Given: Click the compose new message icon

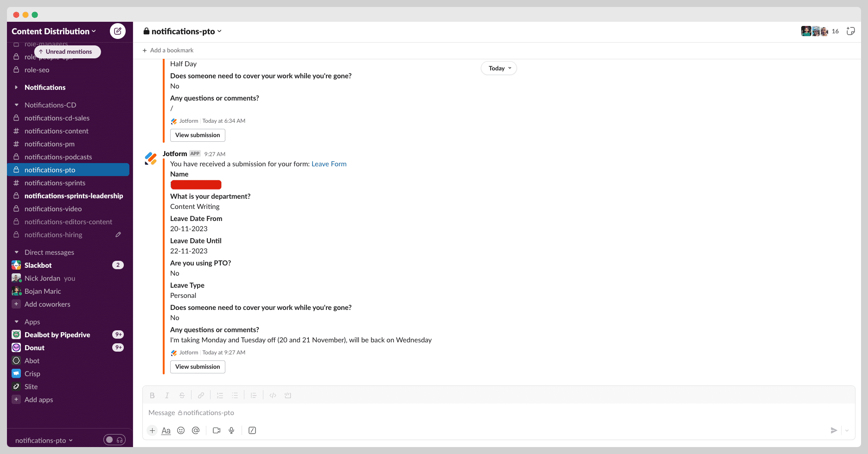Looking at the screenshot, I should click(118, 31).
